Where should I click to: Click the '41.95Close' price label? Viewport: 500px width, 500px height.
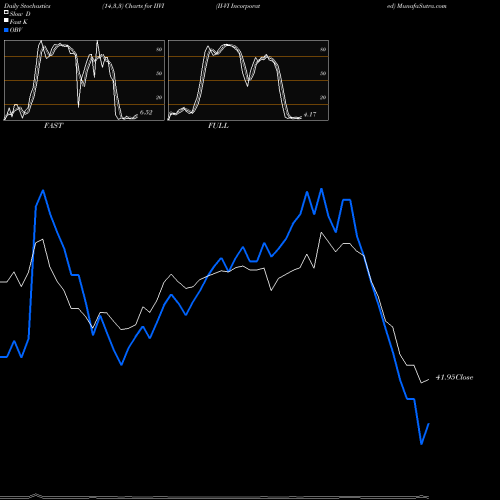pyautogui.click(x=454, y=377)
